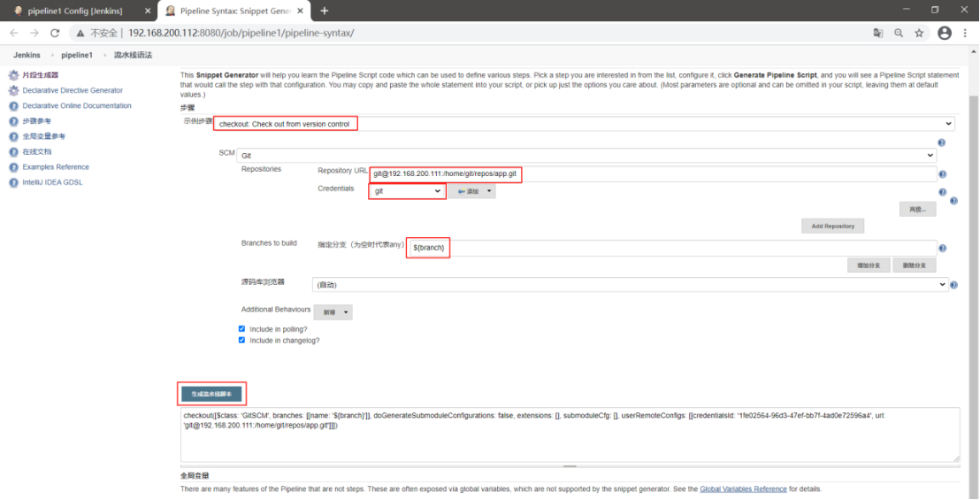Click the generated checkout script textarea
Screen dimensions: 980x500
(570, 435)
